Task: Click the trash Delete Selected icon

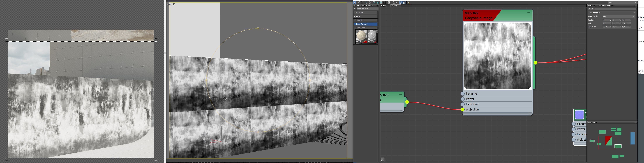Action: [x=370, y=2]
